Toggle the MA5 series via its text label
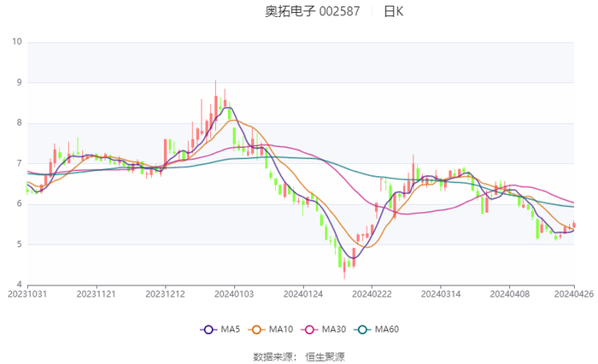Screen dimensions: 598x364 [x=228, y=329]
